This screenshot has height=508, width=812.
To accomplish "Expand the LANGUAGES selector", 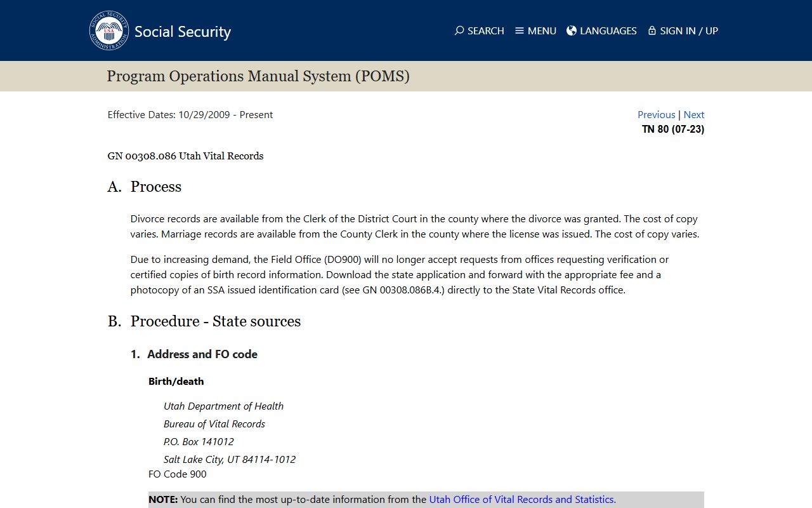I will click(x=608, y=30).
